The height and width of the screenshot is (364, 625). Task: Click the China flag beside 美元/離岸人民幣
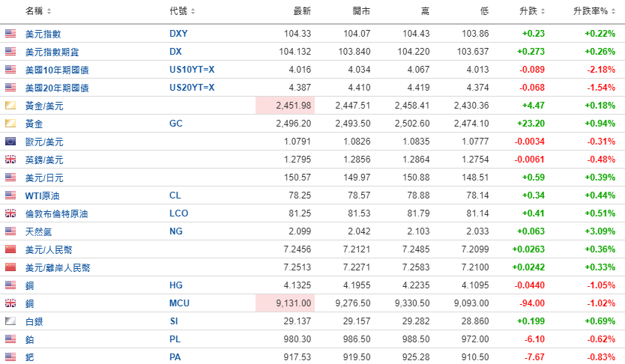coord(10,267)
